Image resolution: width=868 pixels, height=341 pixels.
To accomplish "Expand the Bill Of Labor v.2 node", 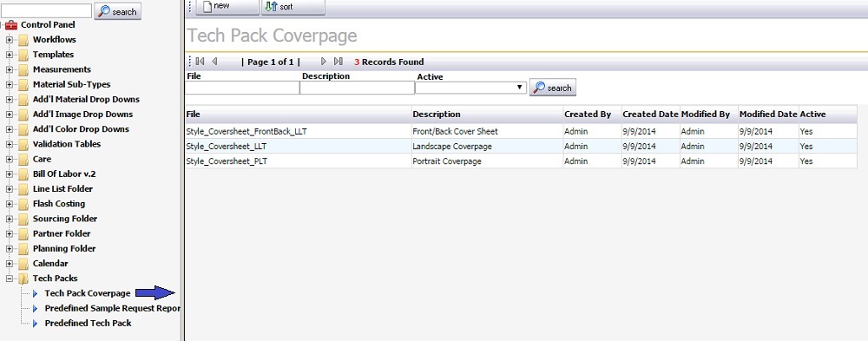I will click(x=10, y=174).
